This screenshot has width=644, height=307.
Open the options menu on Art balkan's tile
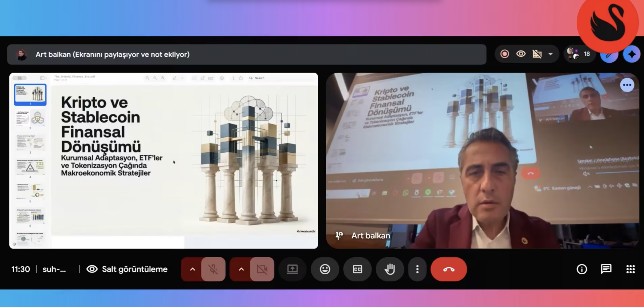(x=627, y=85)
